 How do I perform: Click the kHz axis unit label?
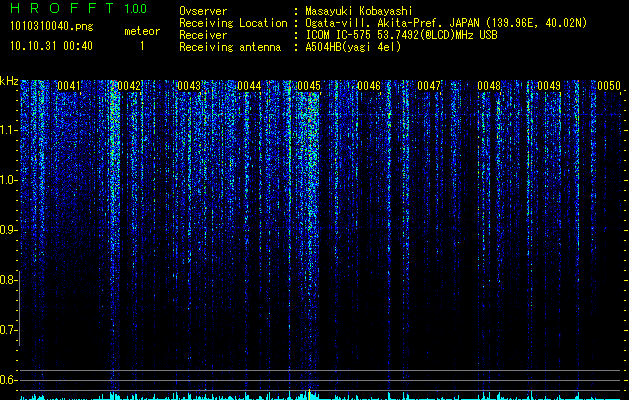[x=9, y=81]
